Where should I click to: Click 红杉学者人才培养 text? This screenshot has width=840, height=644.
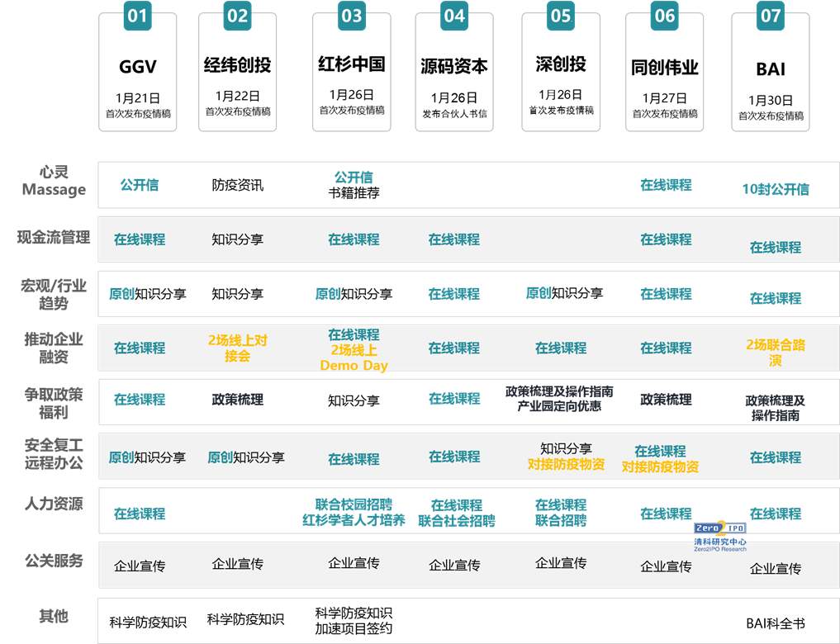tap(354, 520)
